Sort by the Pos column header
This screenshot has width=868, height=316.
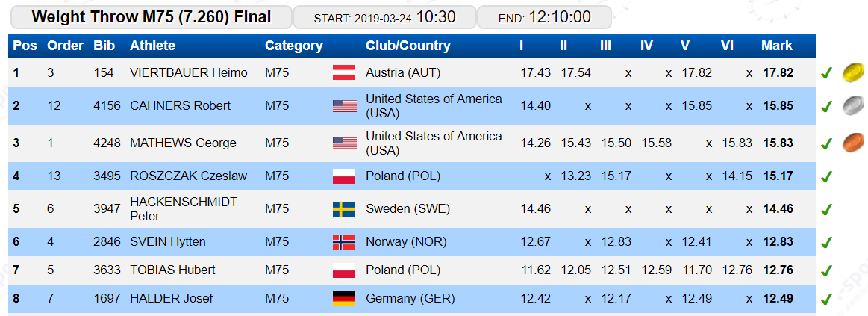[25, 46]
